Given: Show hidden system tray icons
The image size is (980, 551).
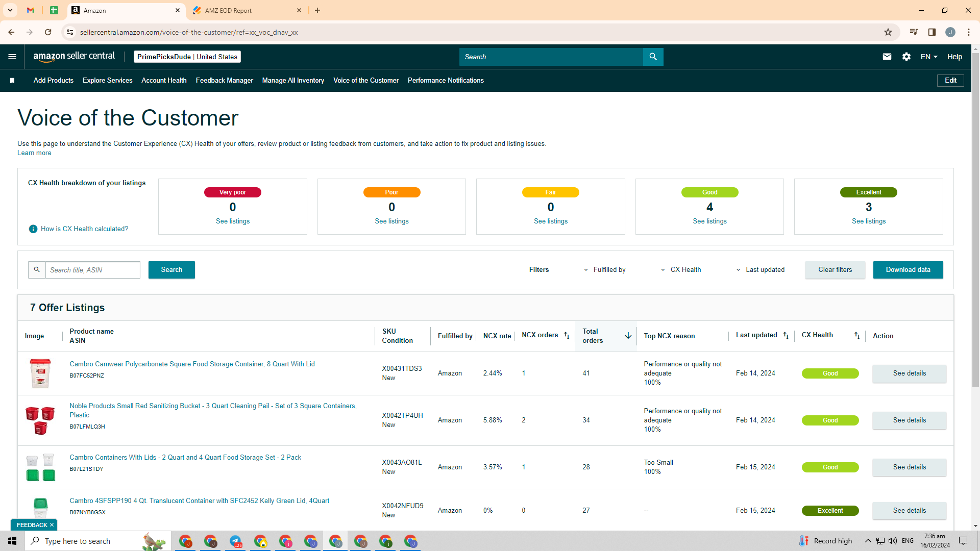Looking at the screenshot, I should pos(868,541).
